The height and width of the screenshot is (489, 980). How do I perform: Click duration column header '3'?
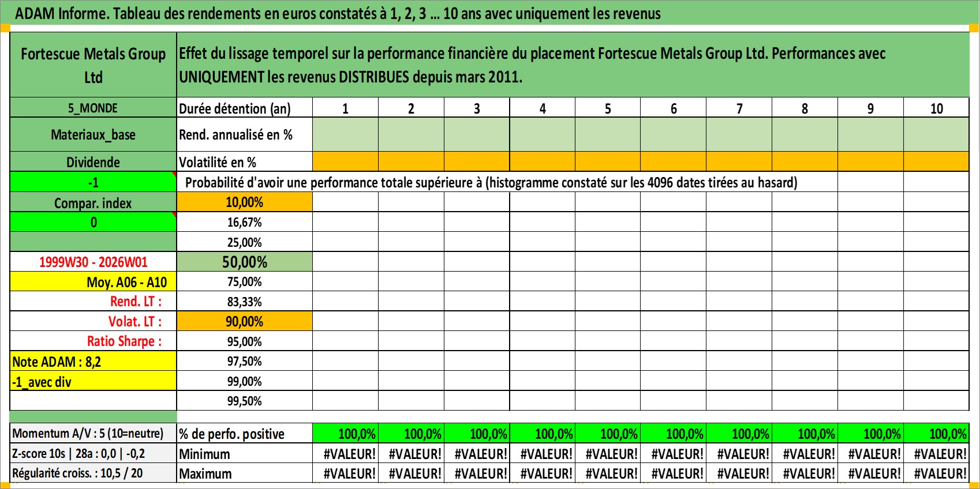(x=477, y=108)
